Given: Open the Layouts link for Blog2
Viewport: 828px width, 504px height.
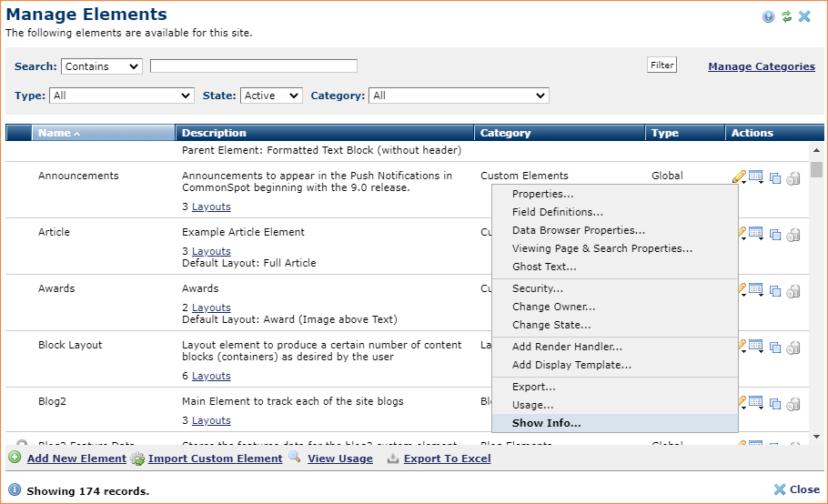Looking at the screenshot, I should click(x=211, y=420).
